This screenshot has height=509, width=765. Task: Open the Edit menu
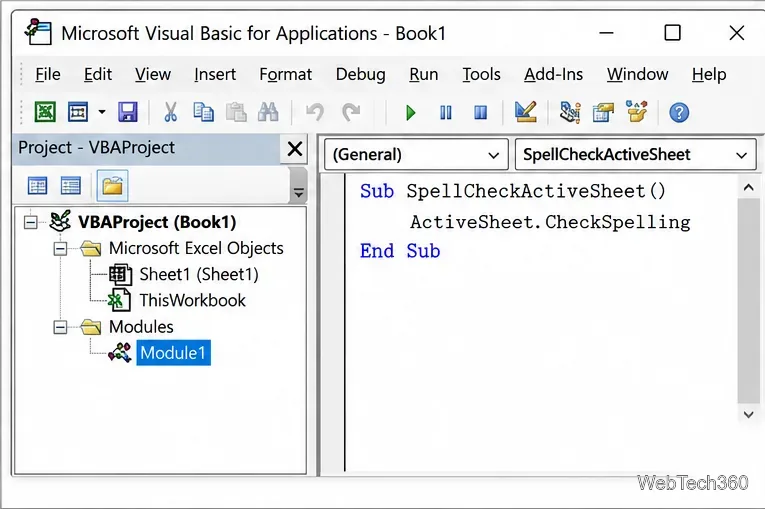point(98,74)
